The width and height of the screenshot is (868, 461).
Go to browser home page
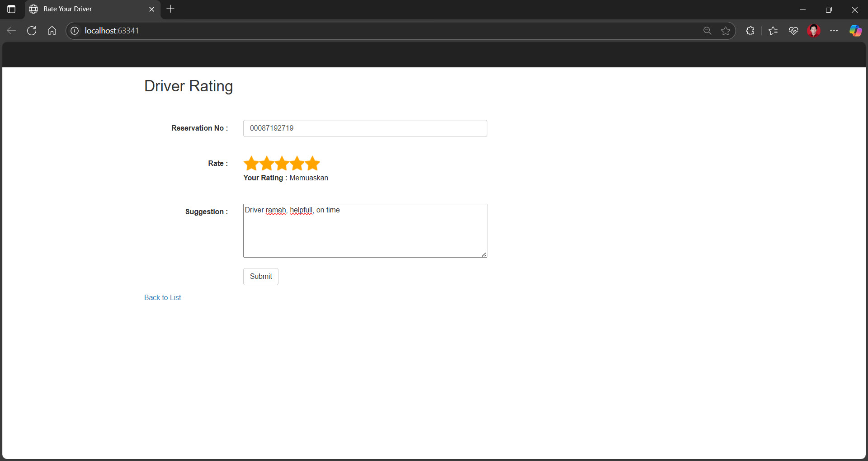pyautogui.click(x=52, y=31)
